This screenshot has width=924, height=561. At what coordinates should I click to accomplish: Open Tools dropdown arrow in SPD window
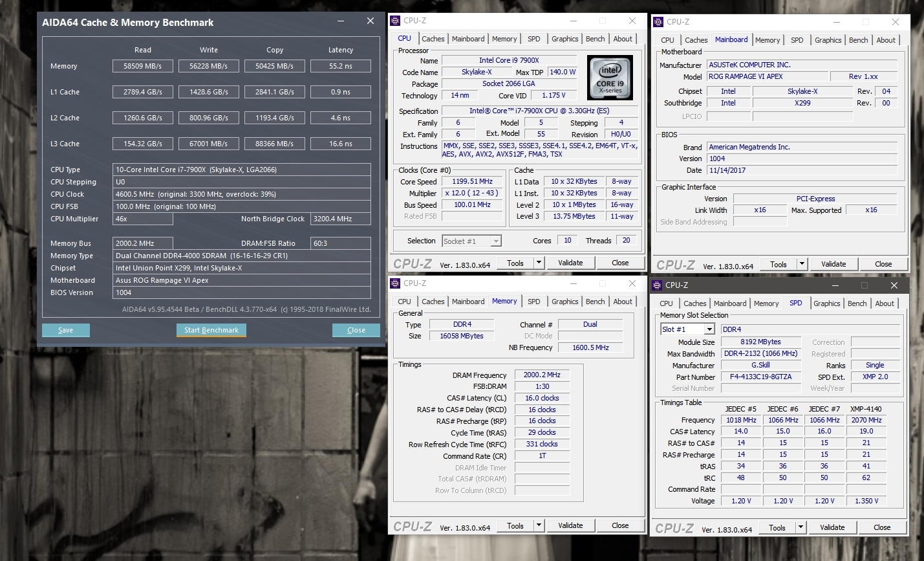coord(800,527)
